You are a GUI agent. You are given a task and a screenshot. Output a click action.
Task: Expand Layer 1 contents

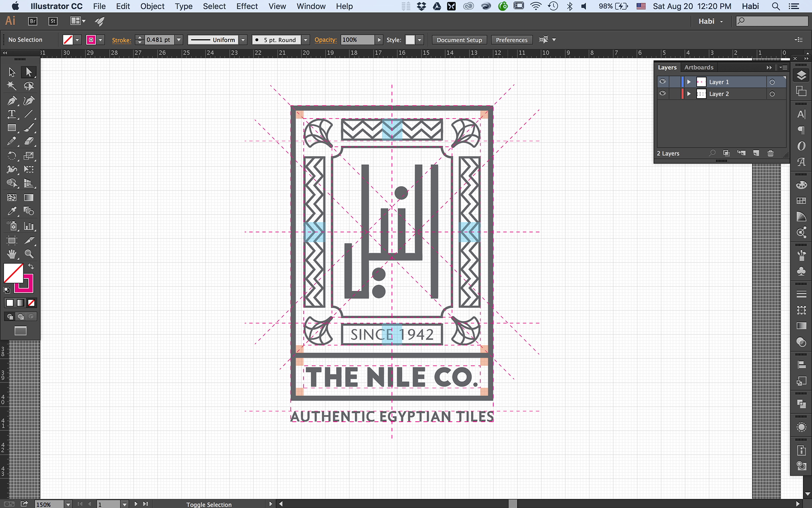coord(689,82)
